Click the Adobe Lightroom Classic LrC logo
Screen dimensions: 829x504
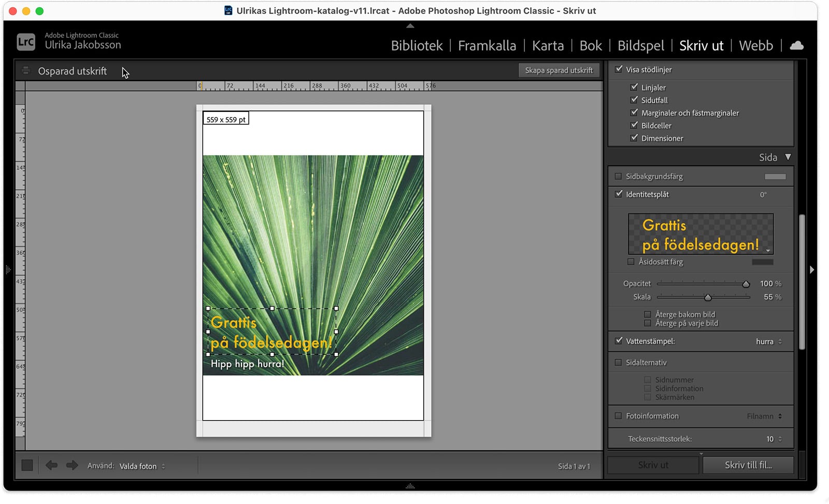tap(25, 41)
